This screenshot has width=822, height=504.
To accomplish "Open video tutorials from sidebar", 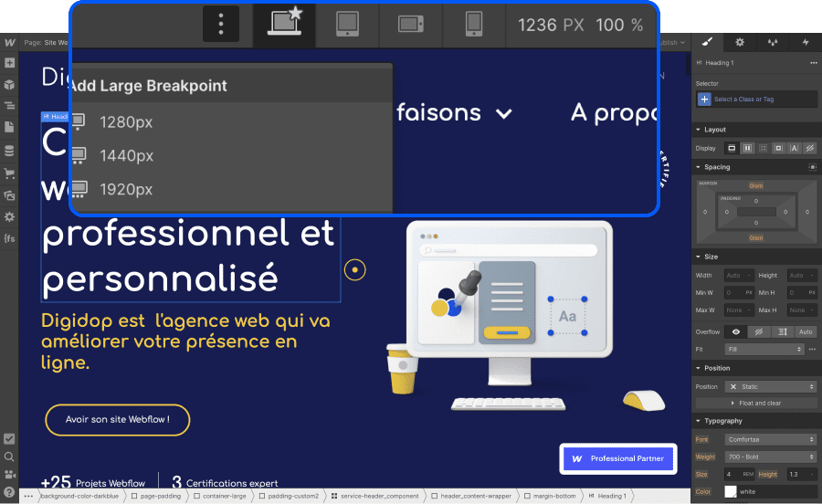I will point(9,475).
